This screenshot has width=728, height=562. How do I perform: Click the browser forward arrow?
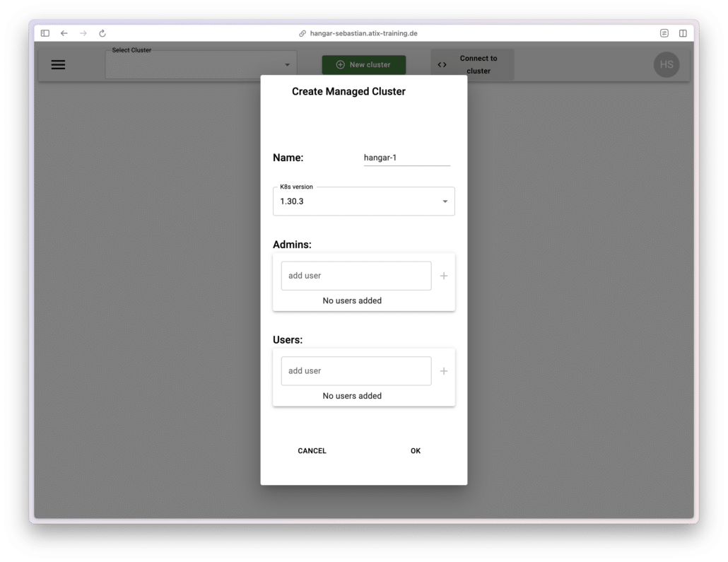pos(83,33)
